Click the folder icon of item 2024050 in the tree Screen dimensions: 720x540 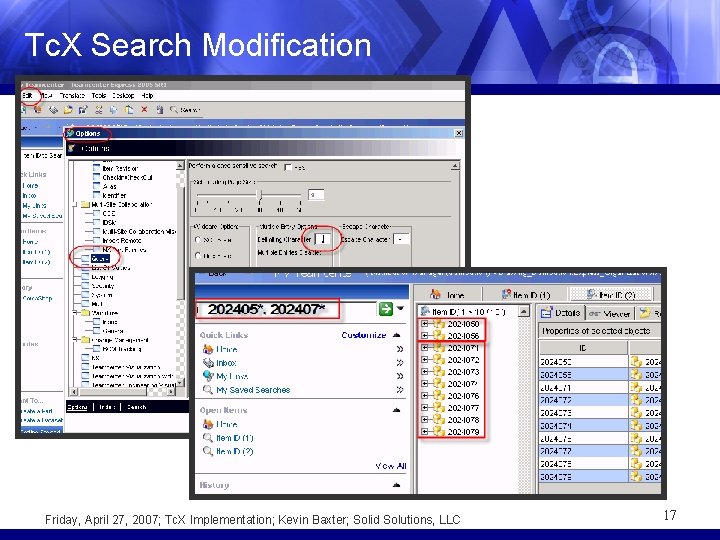tap(439, 324)
